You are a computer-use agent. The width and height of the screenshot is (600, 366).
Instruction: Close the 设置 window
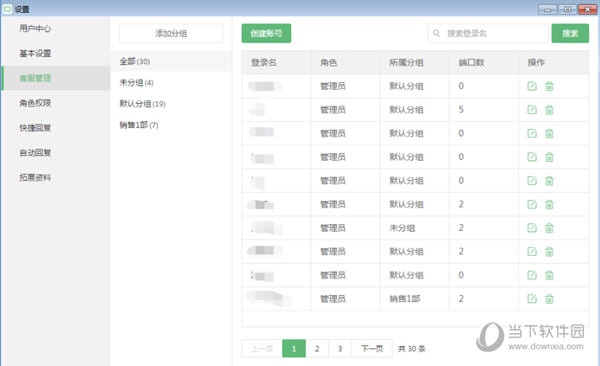pos(587,9)
